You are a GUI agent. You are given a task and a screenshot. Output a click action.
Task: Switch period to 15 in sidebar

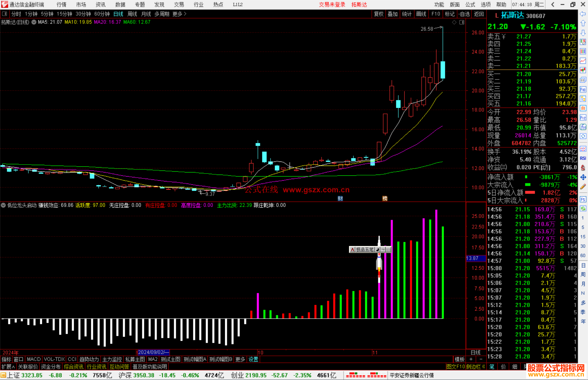[583, 237]
